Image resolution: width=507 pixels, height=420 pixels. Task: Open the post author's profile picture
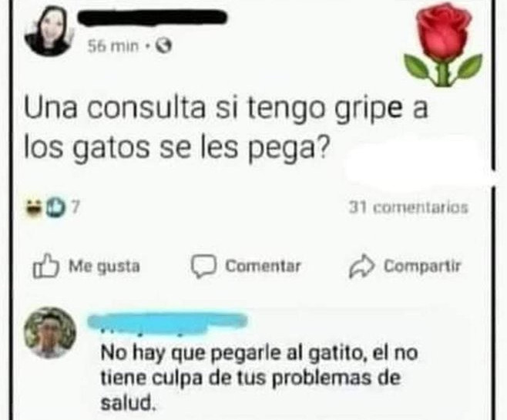tap(49, 32)
